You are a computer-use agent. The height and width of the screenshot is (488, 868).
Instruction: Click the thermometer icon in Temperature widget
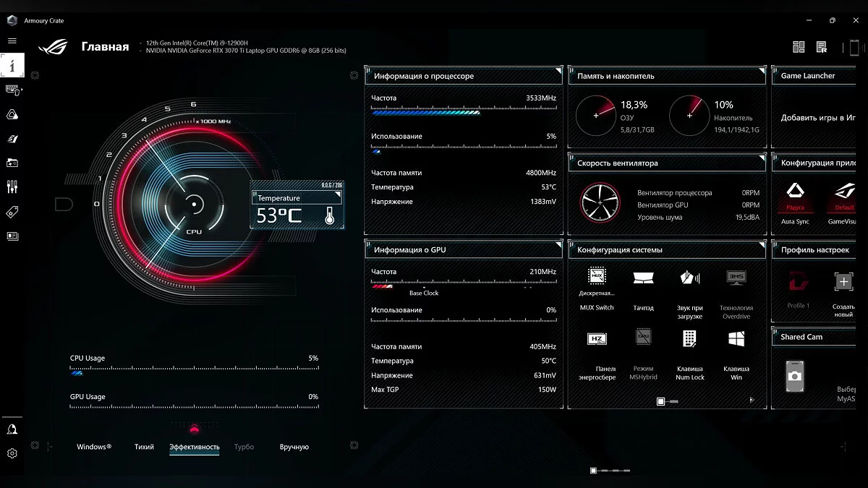(330, 215)
